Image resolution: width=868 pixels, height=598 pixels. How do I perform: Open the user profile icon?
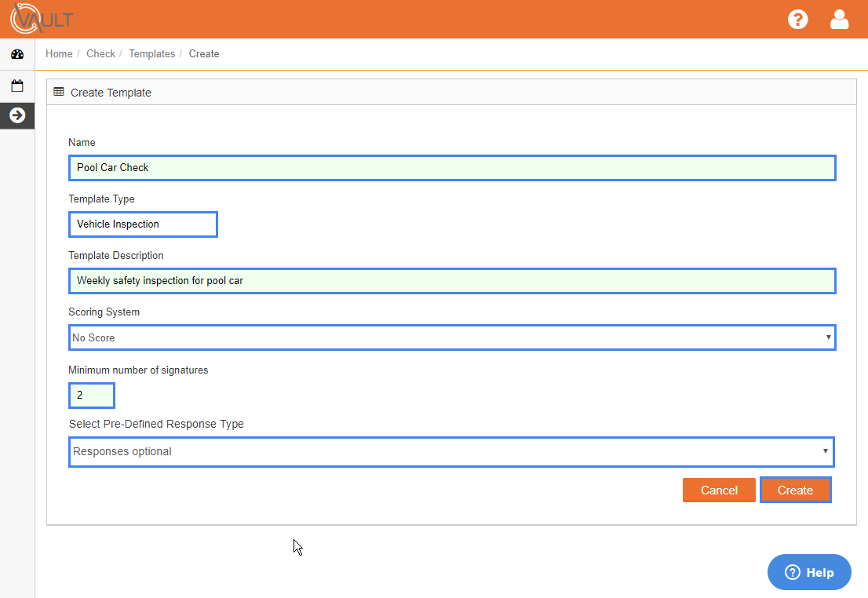pos(839,20)
